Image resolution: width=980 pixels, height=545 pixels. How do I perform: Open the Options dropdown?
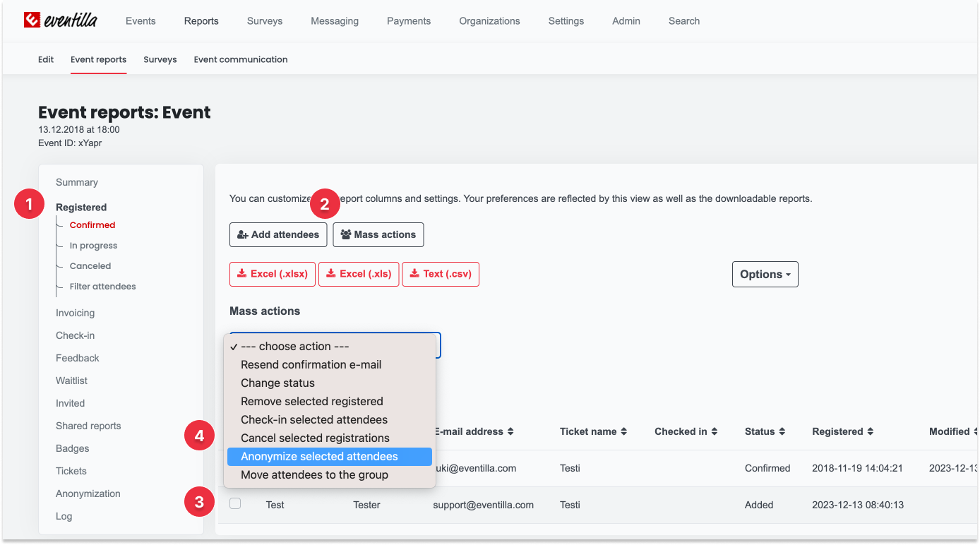[765, 275]
